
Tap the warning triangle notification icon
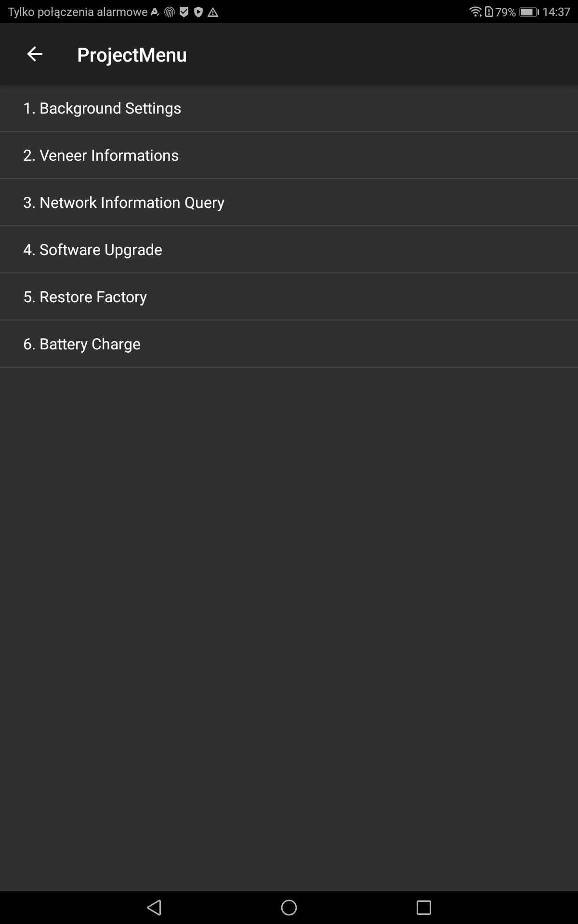[213, 13]
